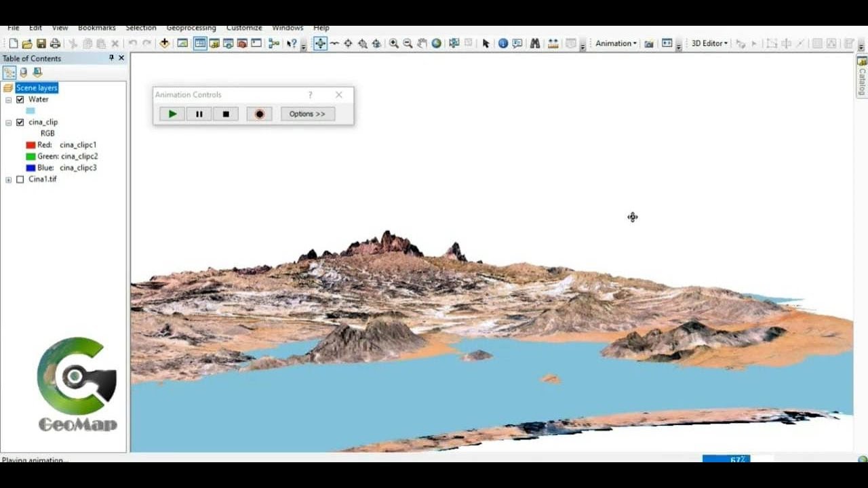This screenshot has width=868, height=488.
Task: Click the Capture View camera icon
Action: 649,43
